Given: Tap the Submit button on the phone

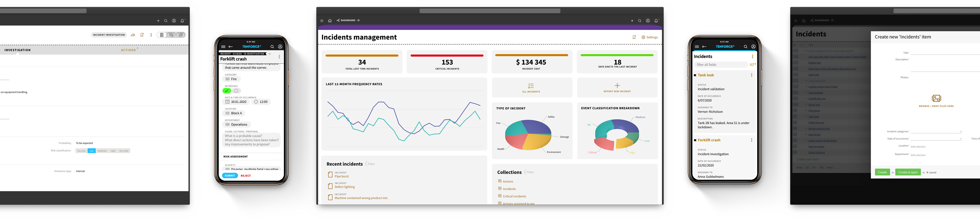Looking at the screenshot, I should (x=230, y=176).
